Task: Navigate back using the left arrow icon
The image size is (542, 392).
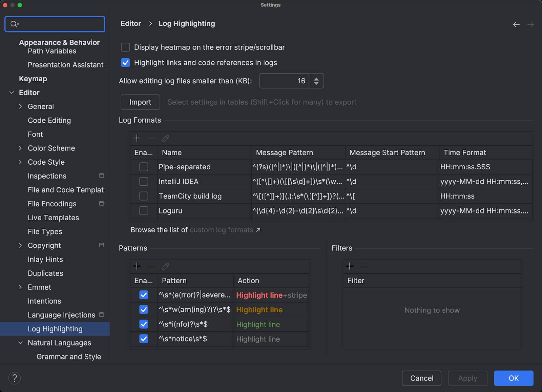Action: click(x=516, y=24)
